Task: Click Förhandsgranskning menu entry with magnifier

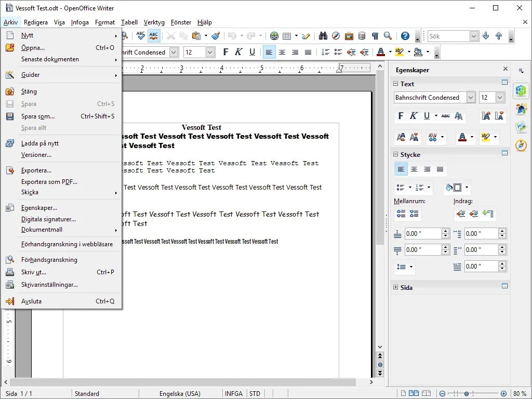Action: [61, 260]
